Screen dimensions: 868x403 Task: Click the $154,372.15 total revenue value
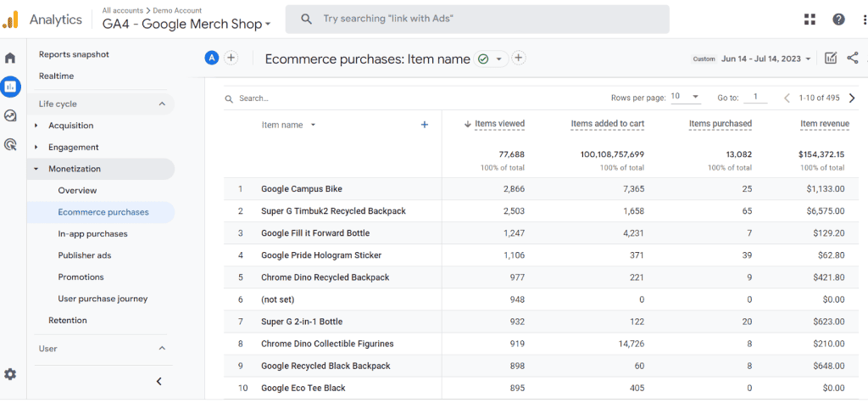point(821,154)
